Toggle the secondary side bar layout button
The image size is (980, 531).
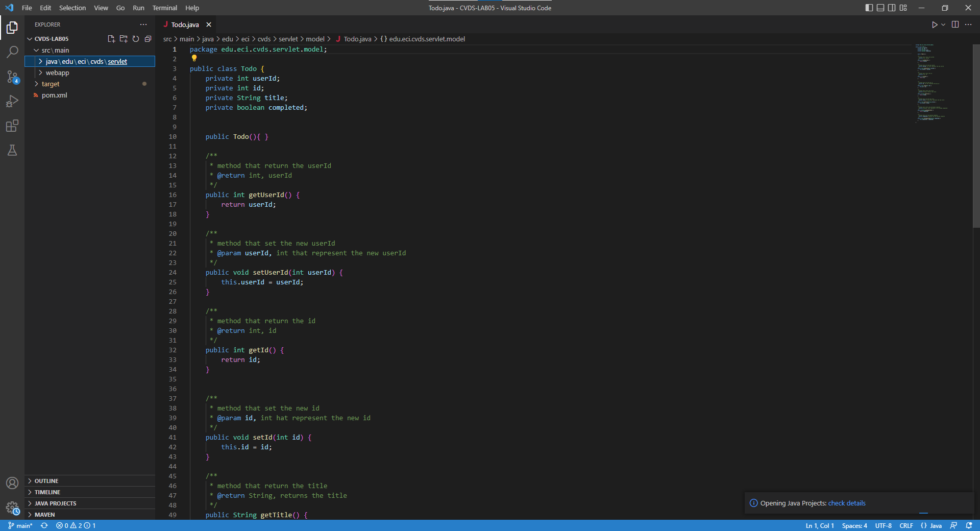(x=892, y=8)
